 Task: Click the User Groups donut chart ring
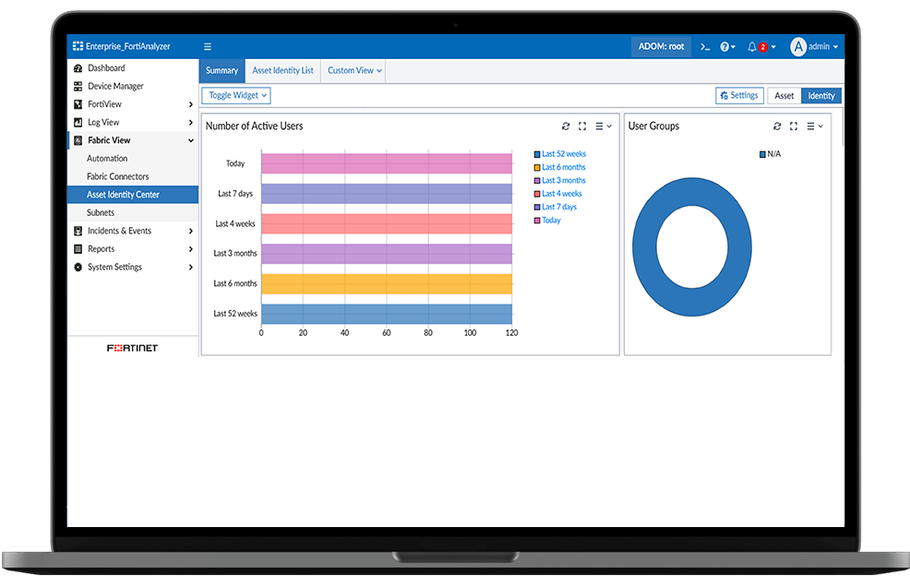(644, 246)
